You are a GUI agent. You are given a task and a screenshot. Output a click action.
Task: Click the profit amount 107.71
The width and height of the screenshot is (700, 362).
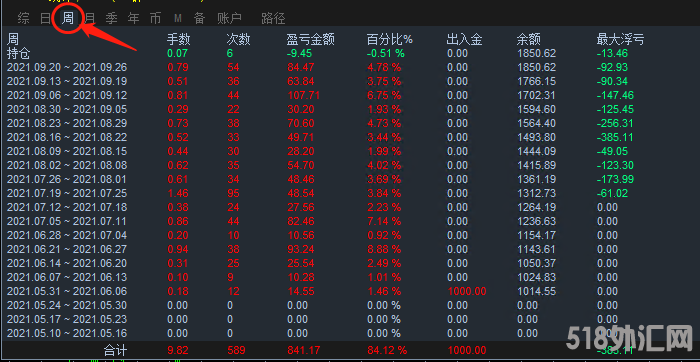click(x=303, y=96)
